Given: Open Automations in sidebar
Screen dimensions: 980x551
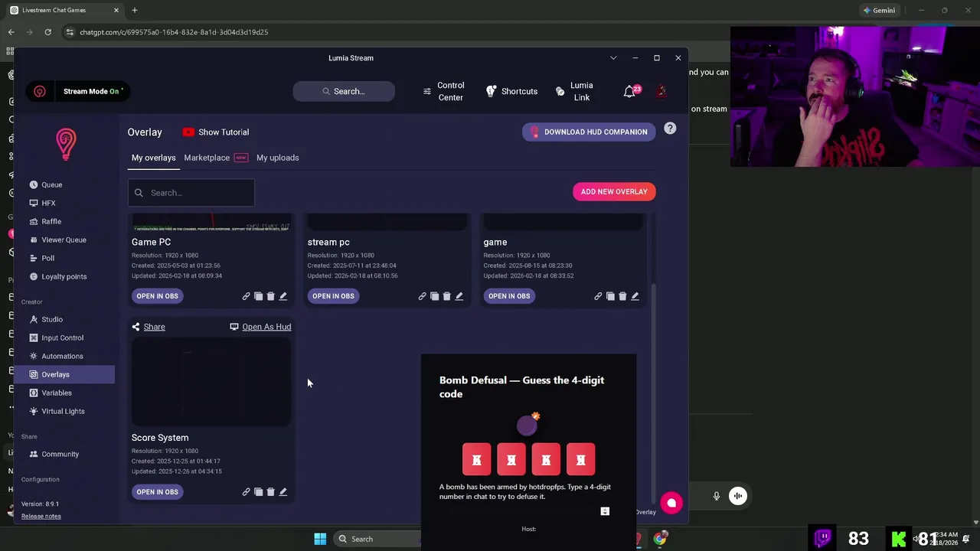Looking at the screenshot, I should [x=64, y=356].
